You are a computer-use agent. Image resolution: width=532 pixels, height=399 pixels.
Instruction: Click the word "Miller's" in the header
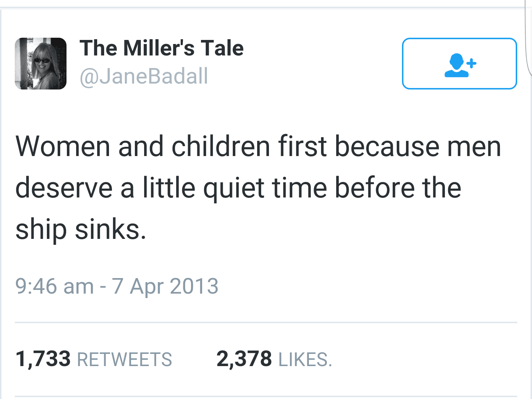[159, 48]
